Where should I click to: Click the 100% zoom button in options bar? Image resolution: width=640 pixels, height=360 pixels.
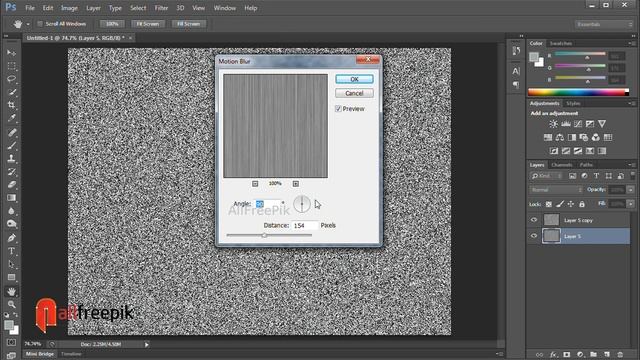coord(112,24)
